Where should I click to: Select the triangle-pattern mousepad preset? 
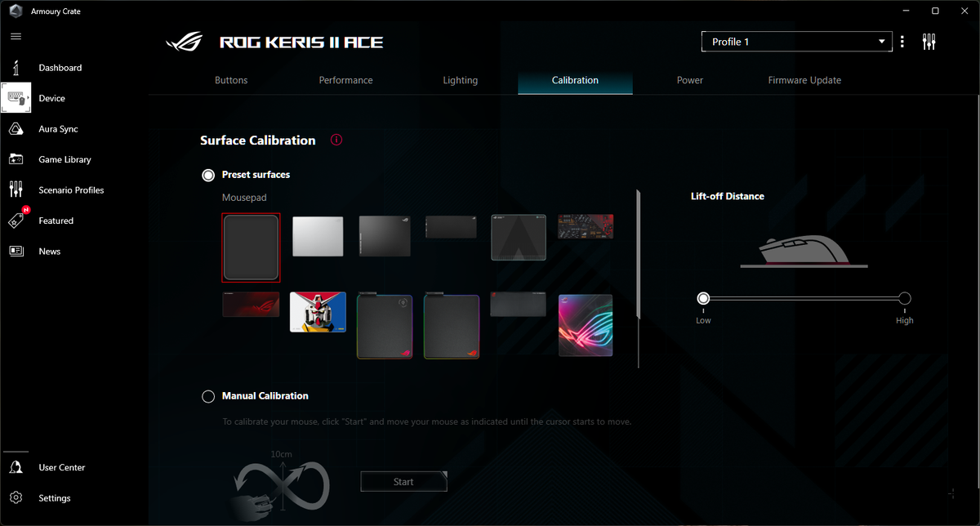[519, 238]
